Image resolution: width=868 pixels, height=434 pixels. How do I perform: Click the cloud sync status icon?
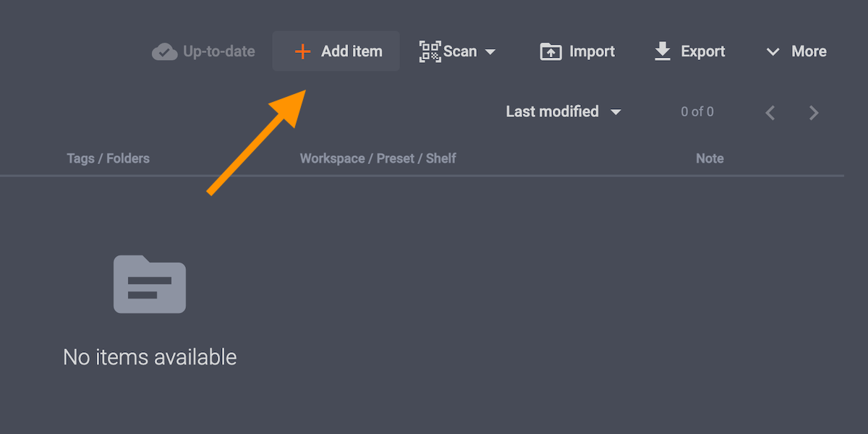pos(165,52)
